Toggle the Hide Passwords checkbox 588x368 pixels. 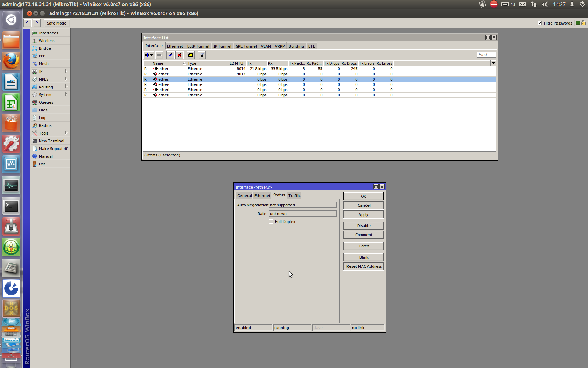(540, 23)
